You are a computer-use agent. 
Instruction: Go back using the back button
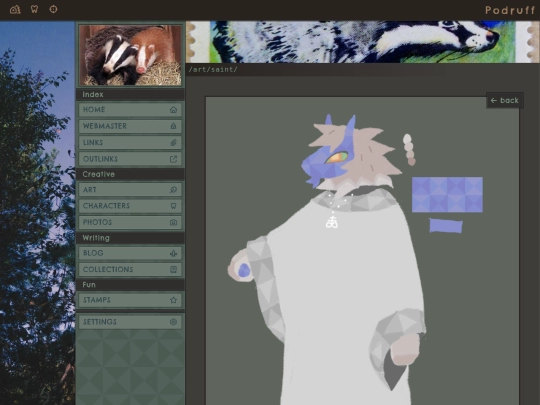point(505,101)
